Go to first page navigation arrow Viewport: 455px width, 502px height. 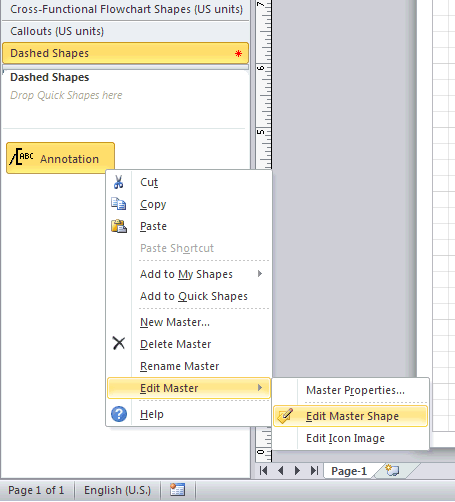pos(263,471)
